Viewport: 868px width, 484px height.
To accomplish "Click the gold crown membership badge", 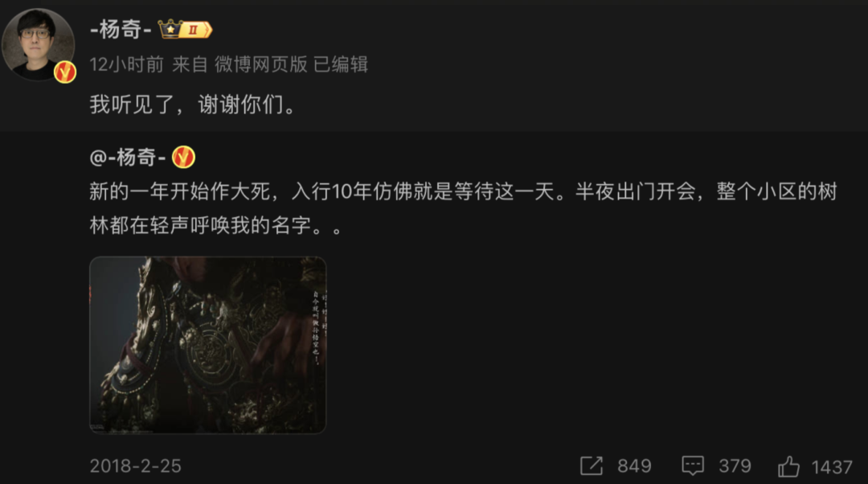I will tap(185, 29).
